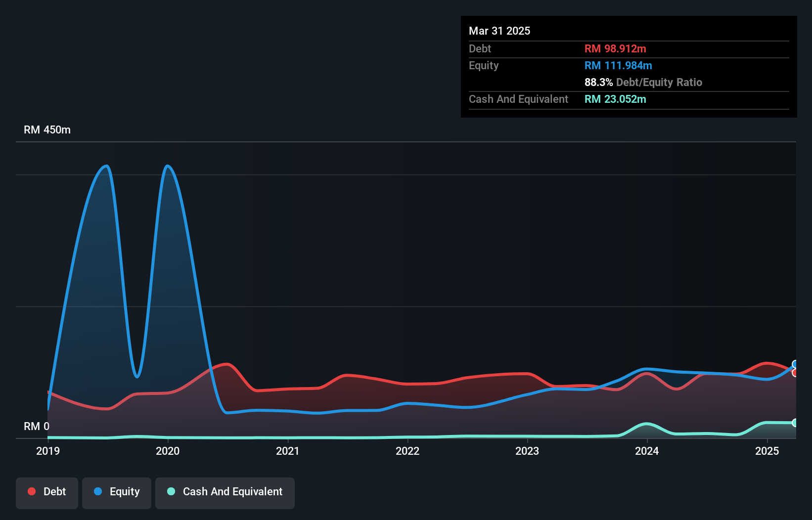Viewport: 812px width, 520px height.
Task: Click the Equity row label in tooltip
Action: pyautogui.click(x=484, y=66)
